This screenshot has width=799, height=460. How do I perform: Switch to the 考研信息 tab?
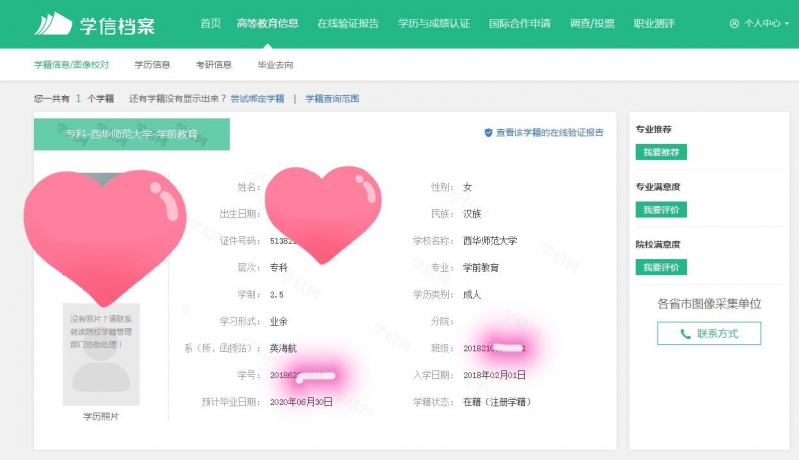pyautogui.click(x=213, y=65)
